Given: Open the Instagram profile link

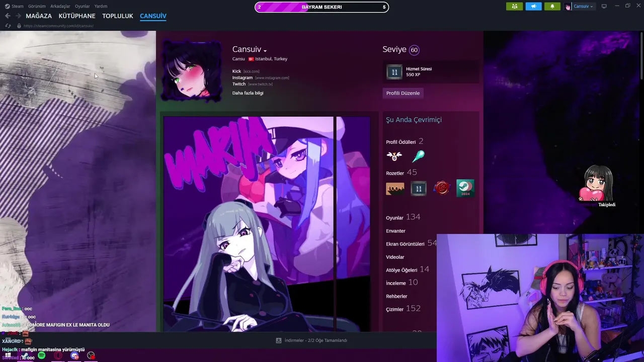Looking at the screenshot, I should pos(243,78).
